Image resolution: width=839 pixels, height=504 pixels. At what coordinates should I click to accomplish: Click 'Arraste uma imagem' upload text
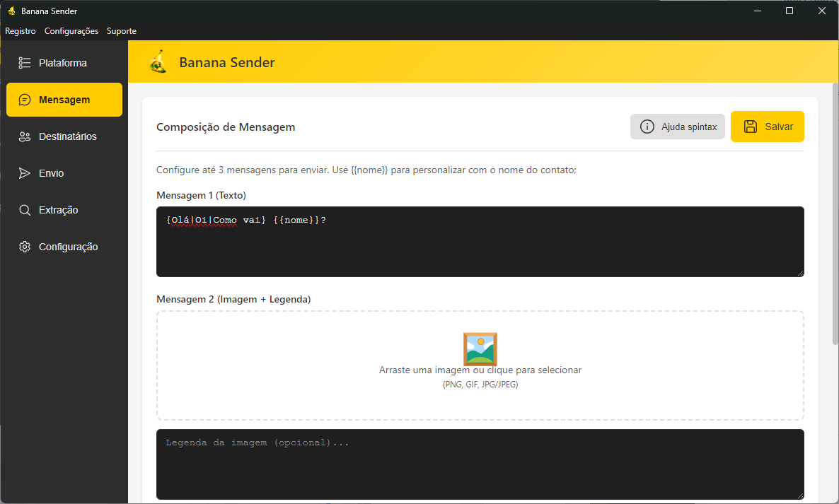pos(480,370)
